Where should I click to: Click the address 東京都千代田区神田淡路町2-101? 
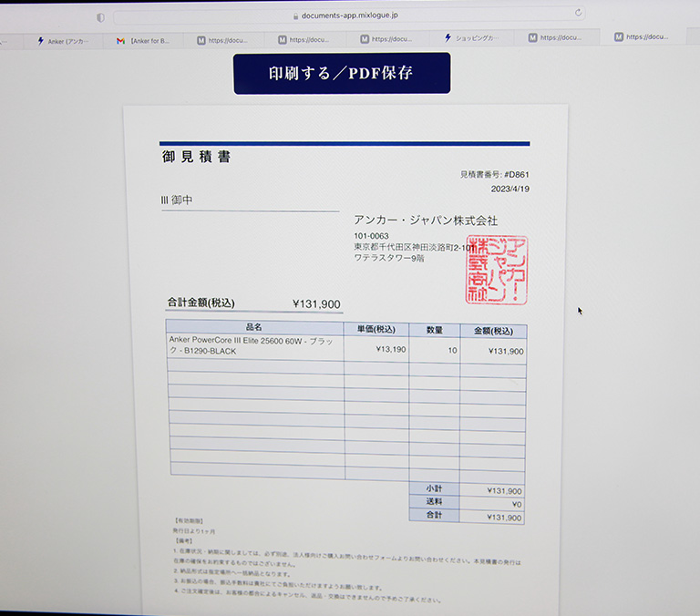click(415, 247)
